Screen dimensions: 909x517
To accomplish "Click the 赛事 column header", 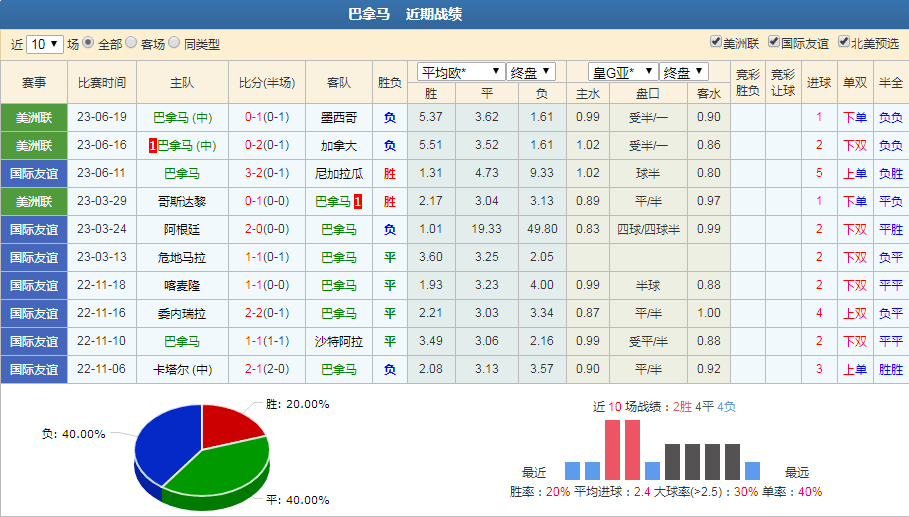I will pos(34,83).
